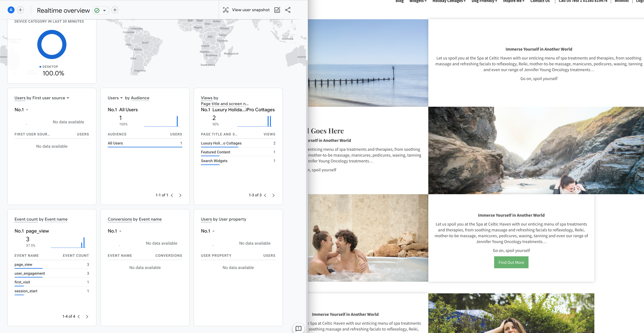Click the share report icon

coord(288,10)
